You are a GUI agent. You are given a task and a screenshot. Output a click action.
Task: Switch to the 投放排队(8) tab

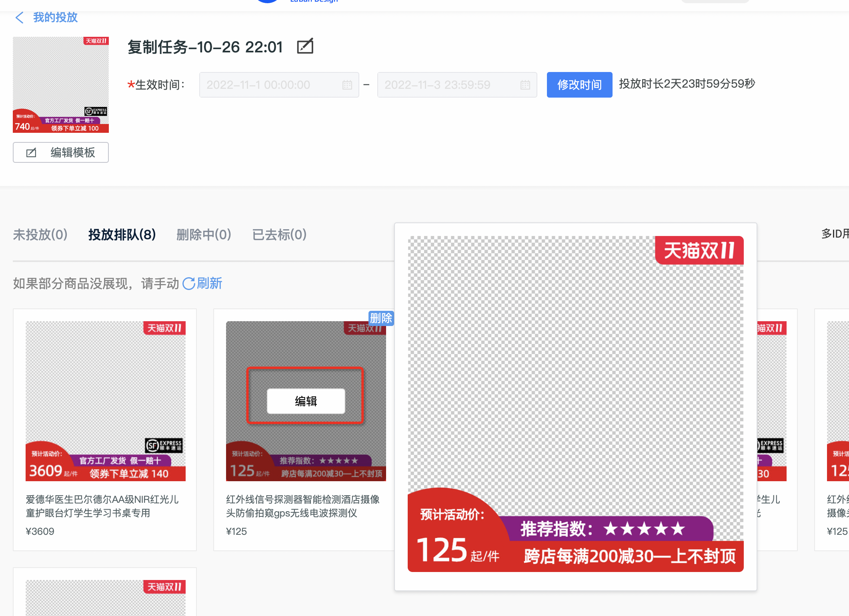tap(122, 234)
